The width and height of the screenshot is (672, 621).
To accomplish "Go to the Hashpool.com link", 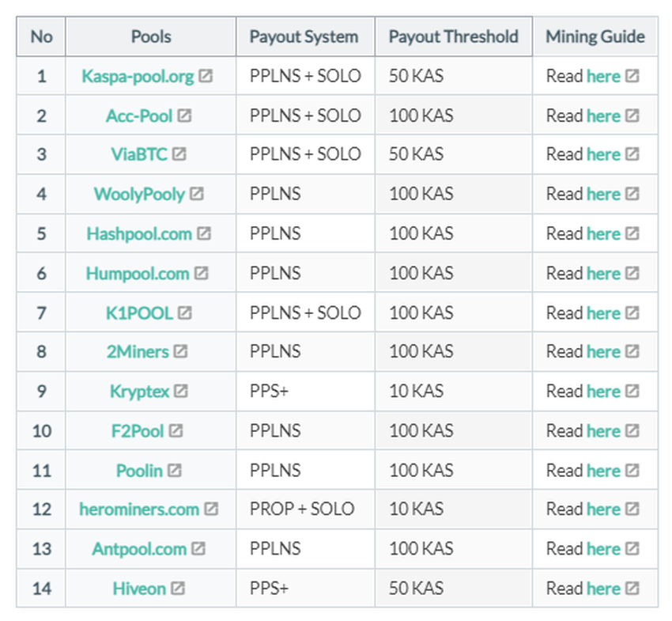I will click(139, 233).
